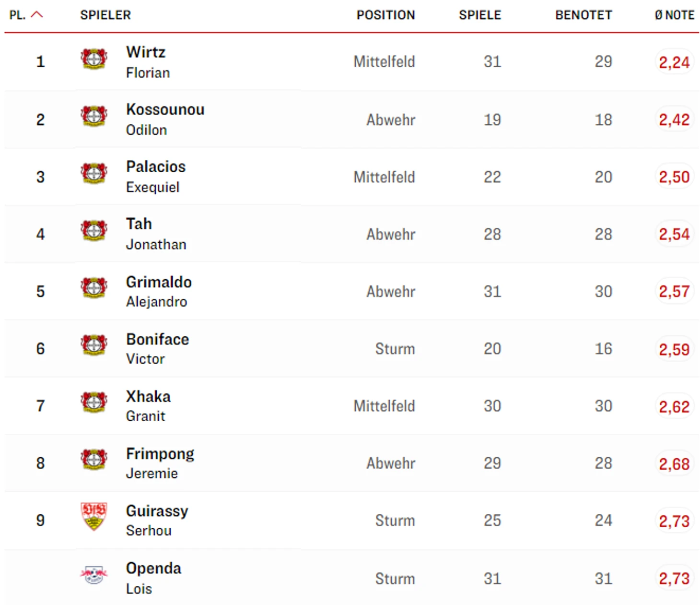
Task: Open Openda Lois player link
Action: [153, 578]
